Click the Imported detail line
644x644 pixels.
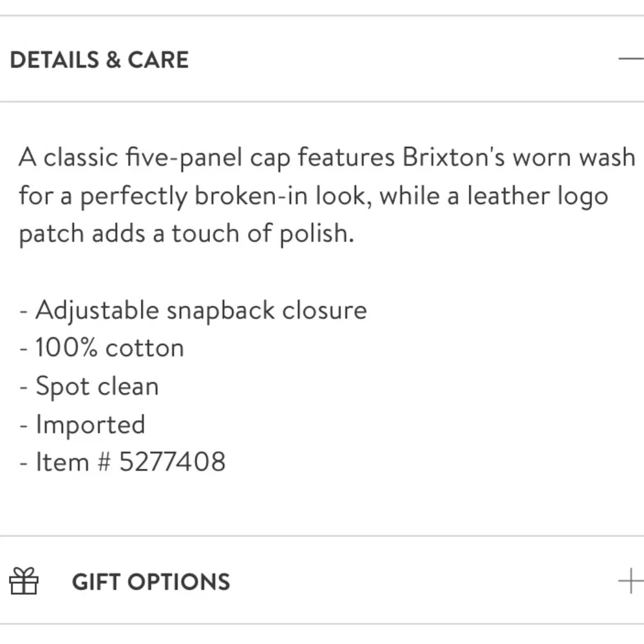coord(82,424)
